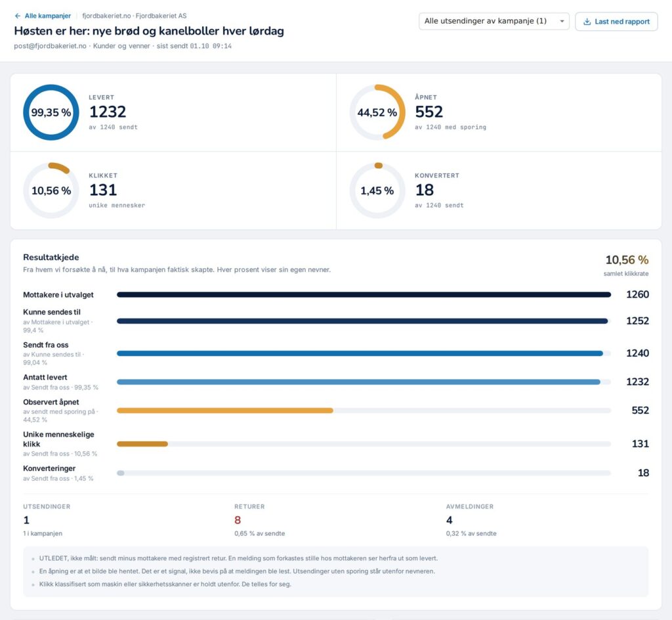Click the Mottakere i utvalget progress bar
Viewport: 672px width, 620px height.
[x=364, y=294]
